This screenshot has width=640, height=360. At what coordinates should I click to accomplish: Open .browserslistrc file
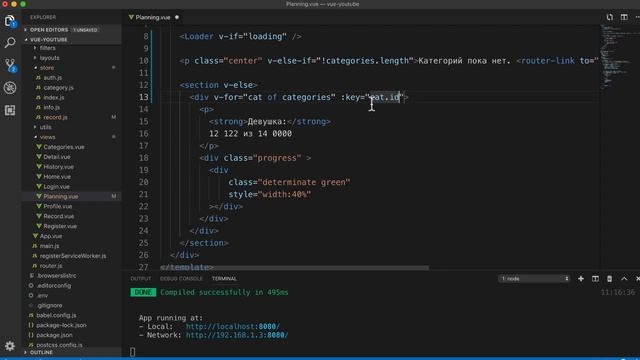coord(56,276)
